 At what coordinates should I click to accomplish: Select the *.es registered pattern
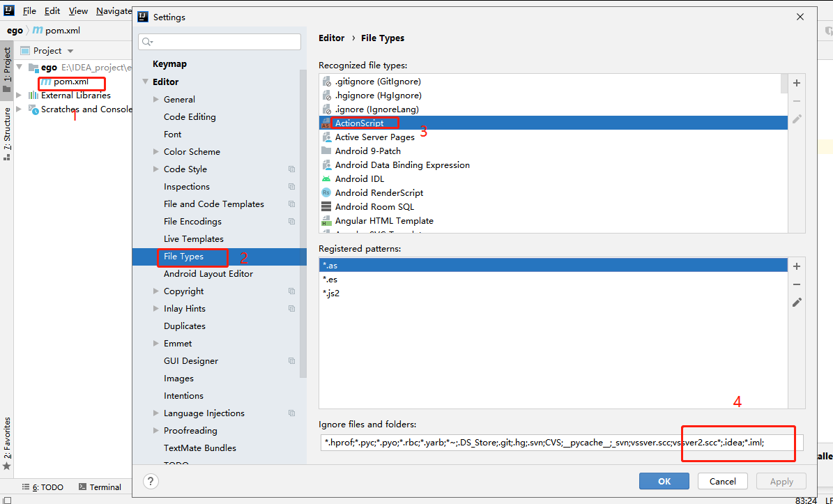pyautogui.click(x=553, y=280)
